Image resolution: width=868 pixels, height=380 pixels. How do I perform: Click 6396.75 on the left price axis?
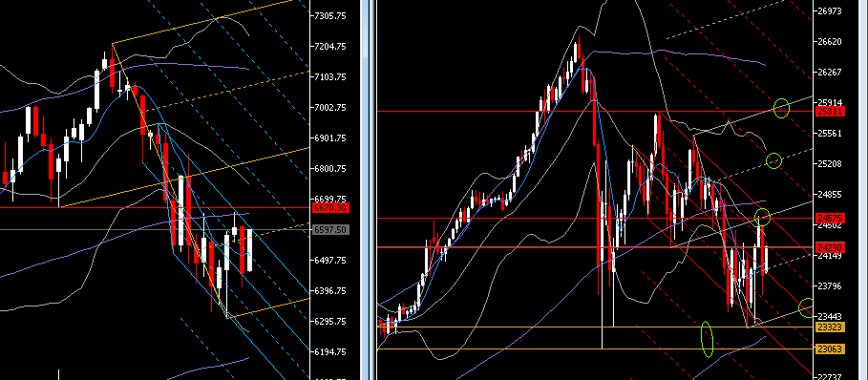click(x=331, y=291)
